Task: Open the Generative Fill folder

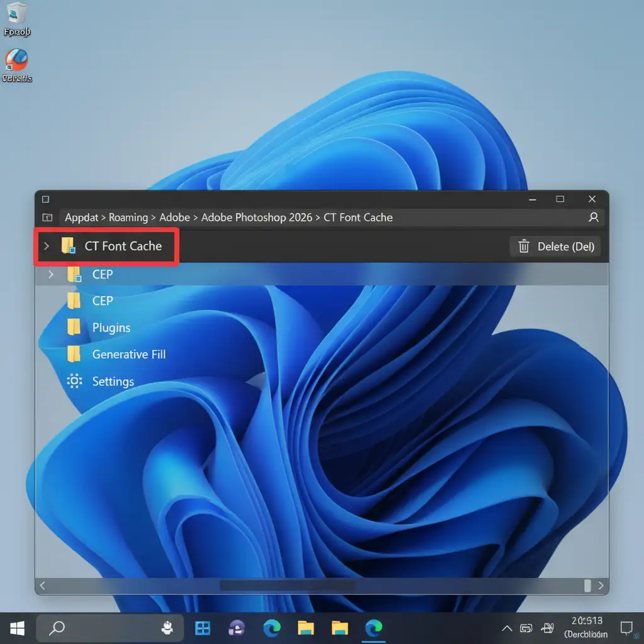Action: 128,355
